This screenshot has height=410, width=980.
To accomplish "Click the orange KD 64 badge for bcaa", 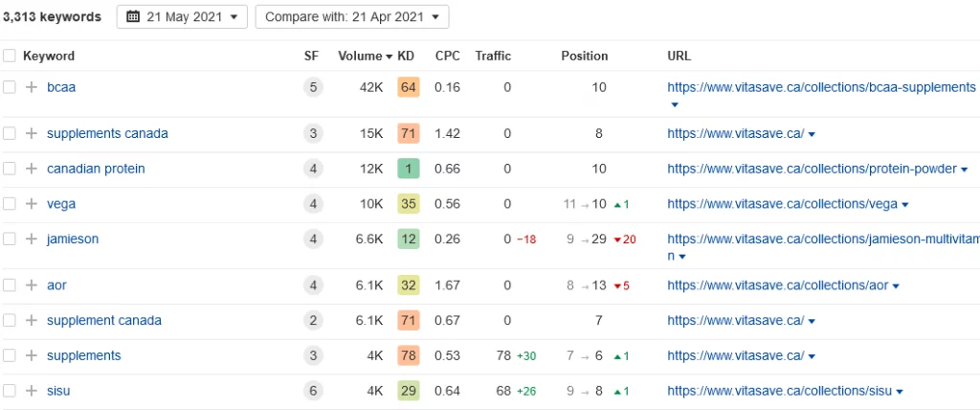I will tap(408, 87).
